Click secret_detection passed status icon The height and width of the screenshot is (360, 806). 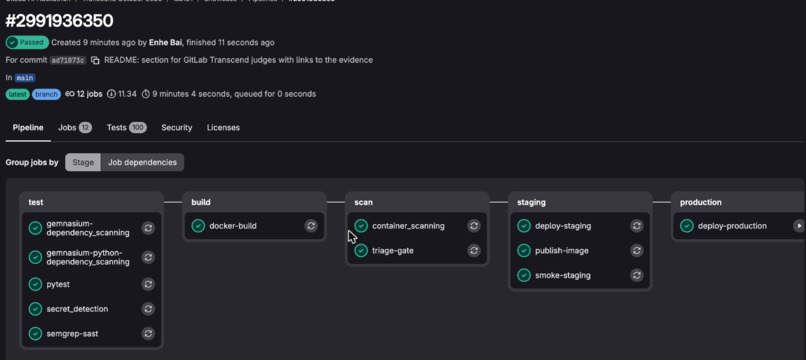click(35, 309)
